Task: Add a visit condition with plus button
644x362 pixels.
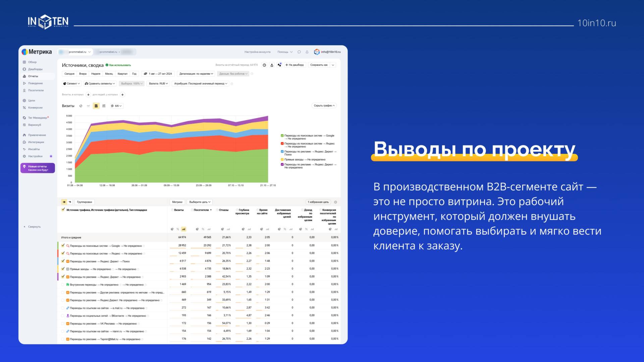Action: 88,95
